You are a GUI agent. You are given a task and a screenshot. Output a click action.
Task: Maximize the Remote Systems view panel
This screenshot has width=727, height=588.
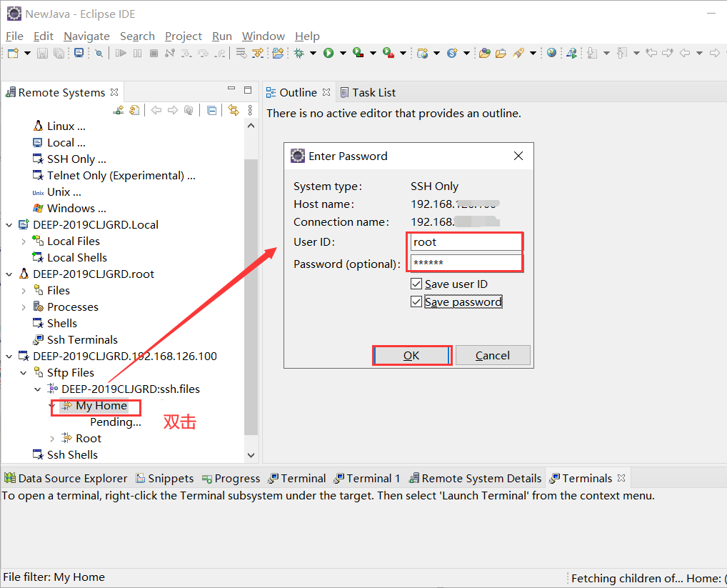point(248,89)
